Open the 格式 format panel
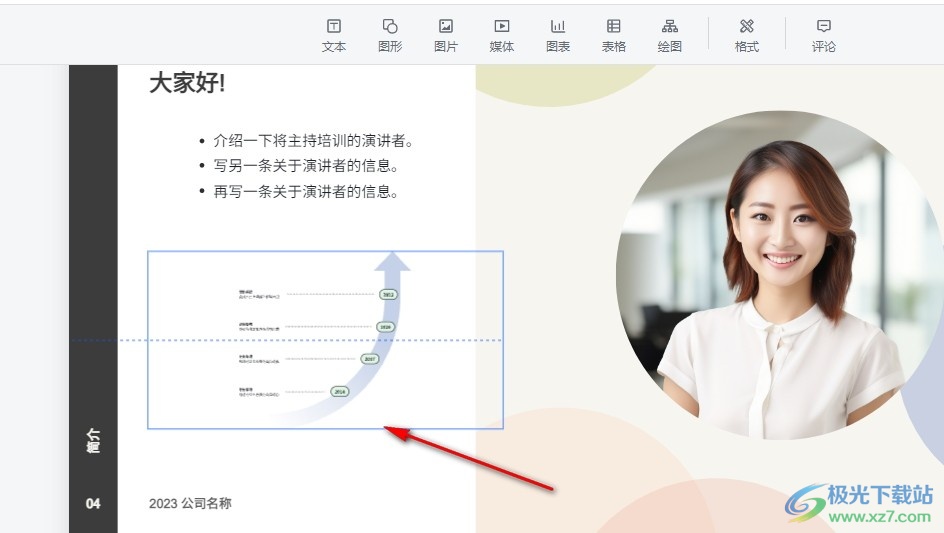Viewport: 944px width, 533px height. click(x=747, y=36)
